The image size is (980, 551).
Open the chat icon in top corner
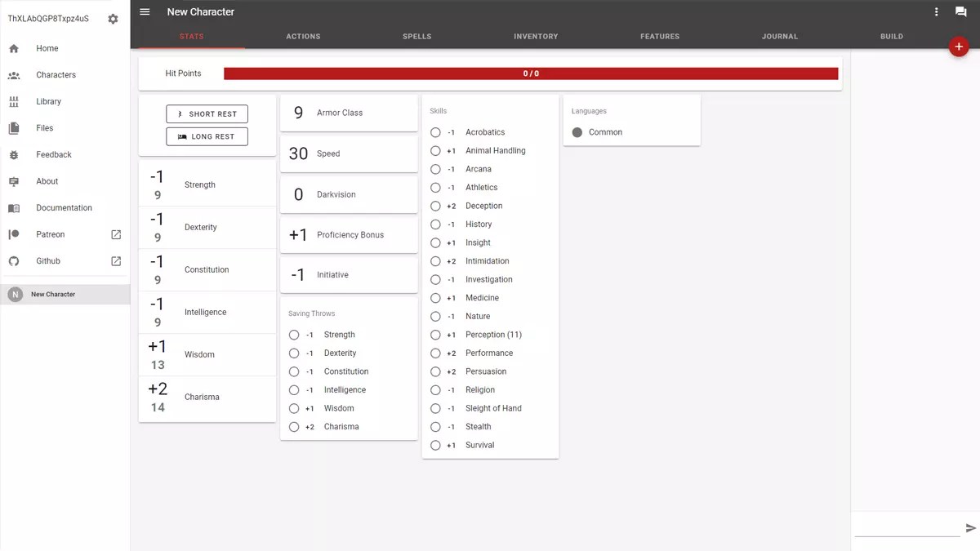(960, 11)
